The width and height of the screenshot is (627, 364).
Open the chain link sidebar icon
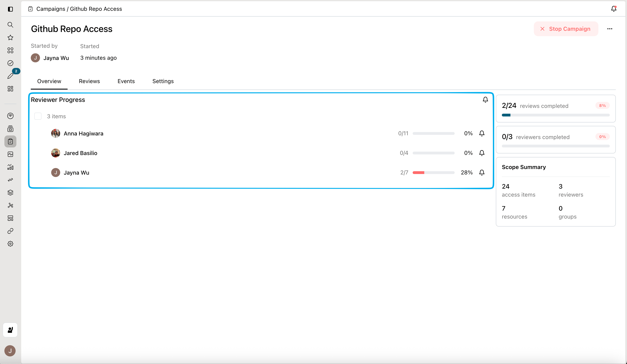tap(10, 231)
